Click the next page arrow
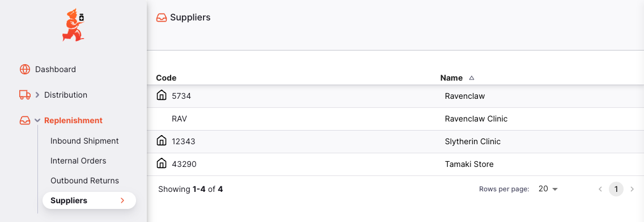 [x=632, y=189]
